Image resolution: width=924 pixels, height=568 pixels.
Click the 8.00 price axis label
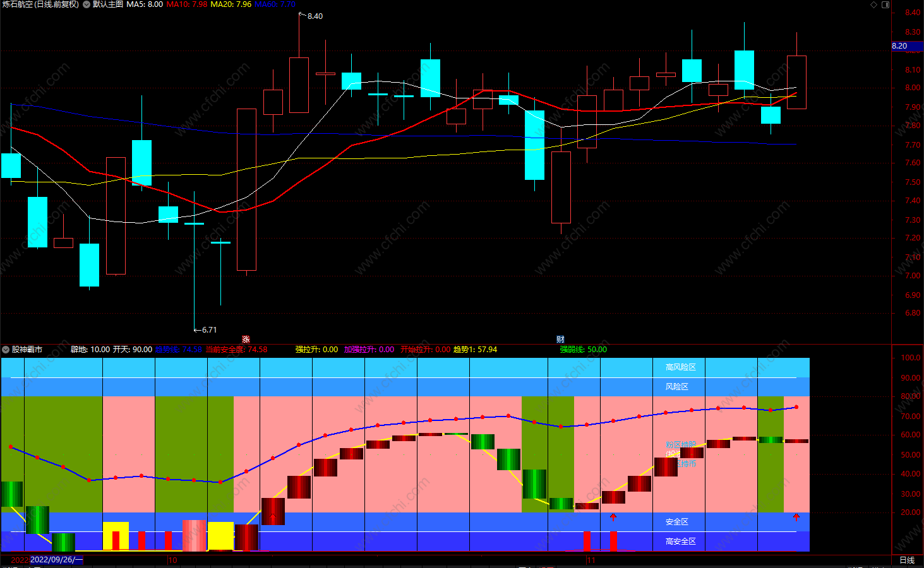point(913,88)
